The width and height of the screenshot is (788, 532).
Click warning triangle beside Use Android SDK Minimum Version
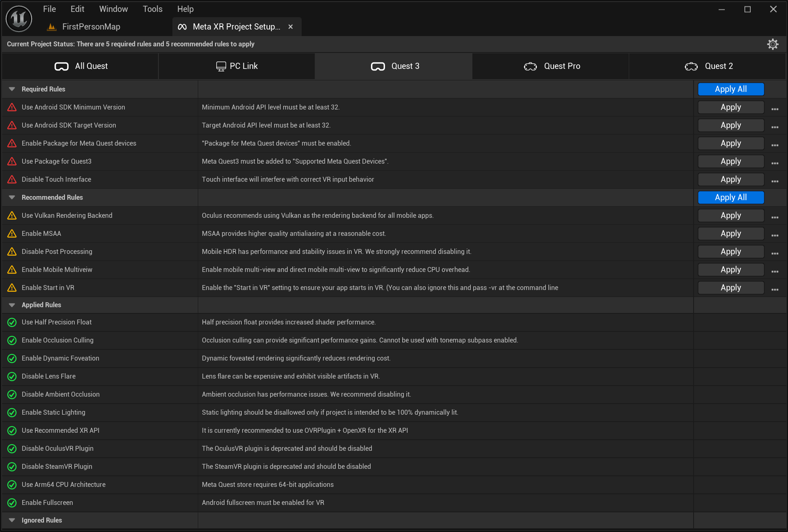(x=11, y=107)
